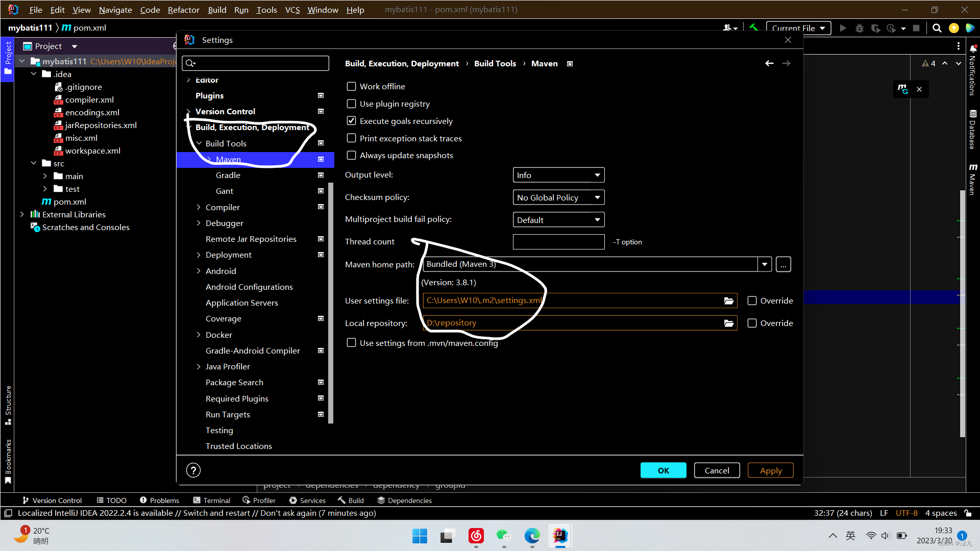The height and width of the screenshot is (551, 980).
Task: Open the settings help question mark
Action: [193, 470]
